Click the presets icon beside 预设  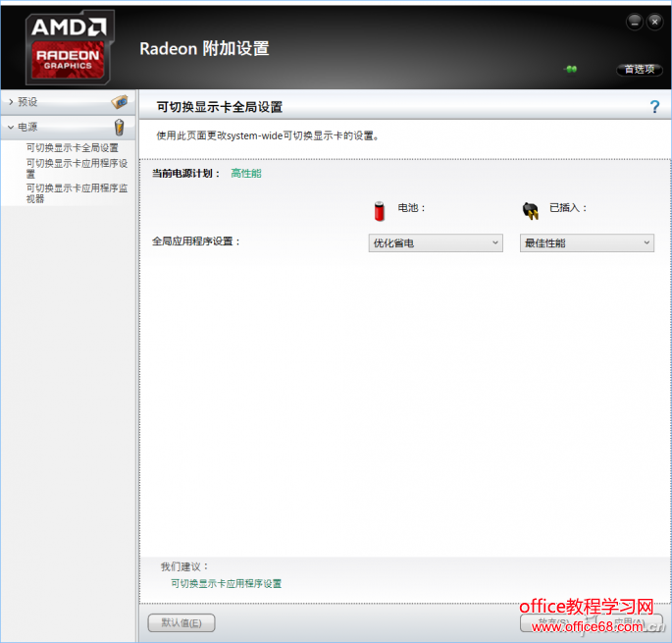tap(119, 102)
